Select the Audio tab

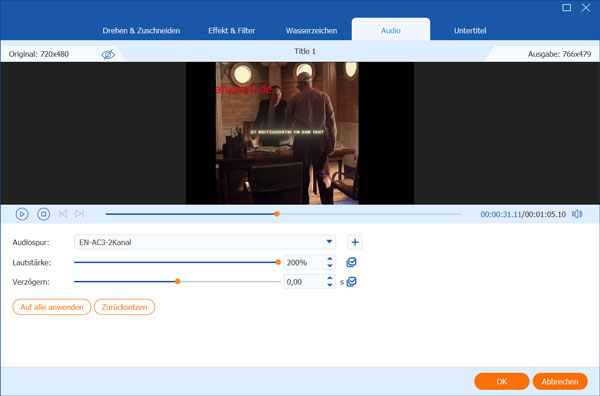pyautogui.click(x=391, y=30)
